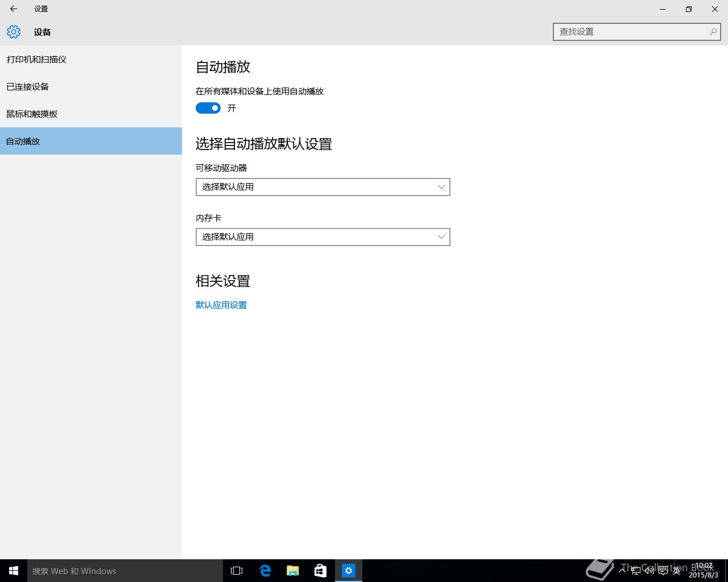This screenshot has width=728, height=582.
Task: Open 鼠标和触摸板 section
Action: tap(91, 114)
